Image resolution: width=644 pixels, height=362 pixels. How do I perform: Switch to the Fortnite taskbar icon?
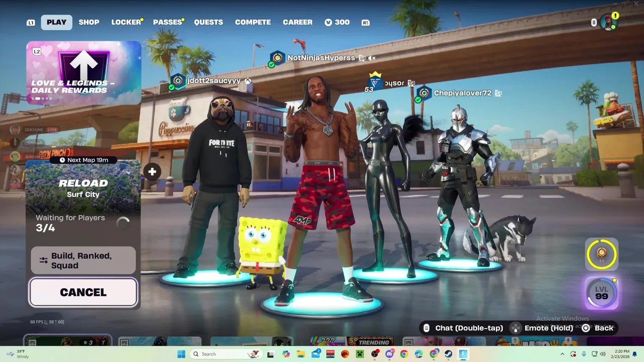click(463, 354)
